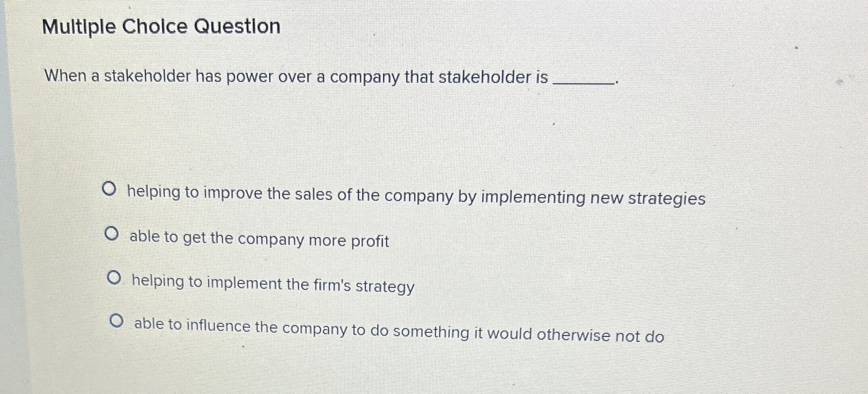868x394 pixels.
Task: Click 'When a stakeholder has power' text
Action: click(x=141, y=76)
